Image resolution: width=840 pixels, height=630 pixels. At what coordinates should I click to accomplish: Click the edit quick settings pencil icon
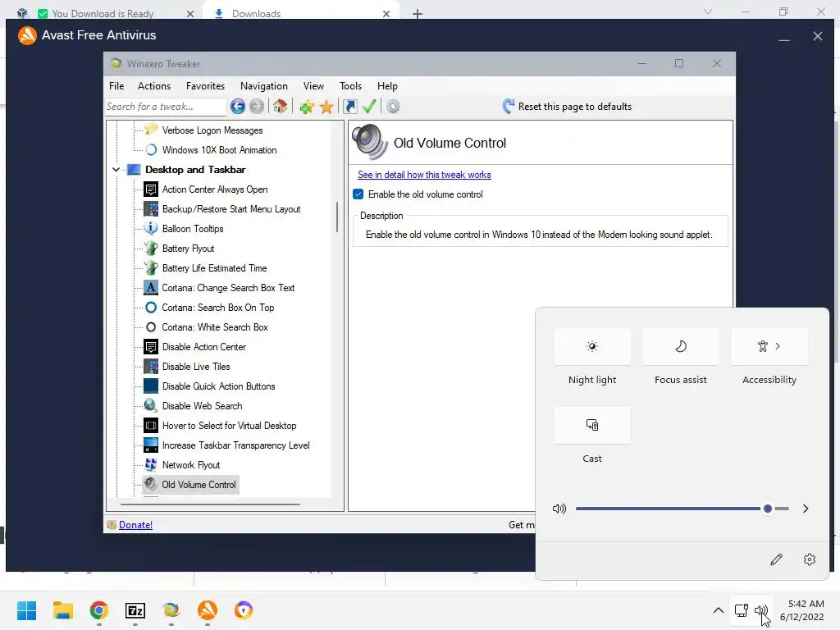776,559
